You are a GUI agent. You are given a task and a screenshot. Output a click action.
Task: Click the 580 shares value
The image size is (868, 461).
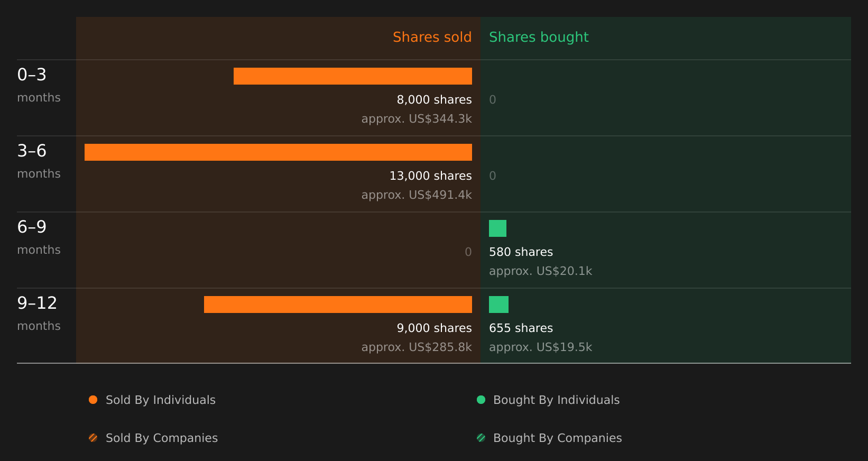(x=521, y=252)
